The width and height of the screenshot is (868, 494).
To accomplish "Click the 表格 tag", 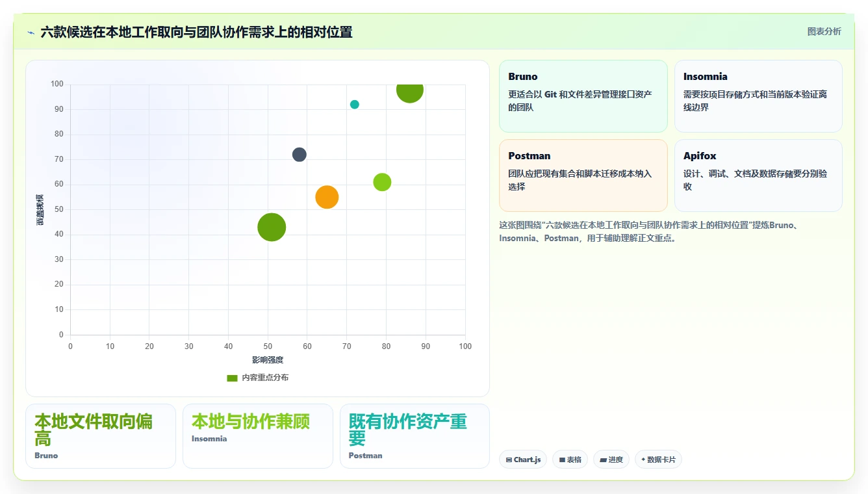I will tap(570, 460).
